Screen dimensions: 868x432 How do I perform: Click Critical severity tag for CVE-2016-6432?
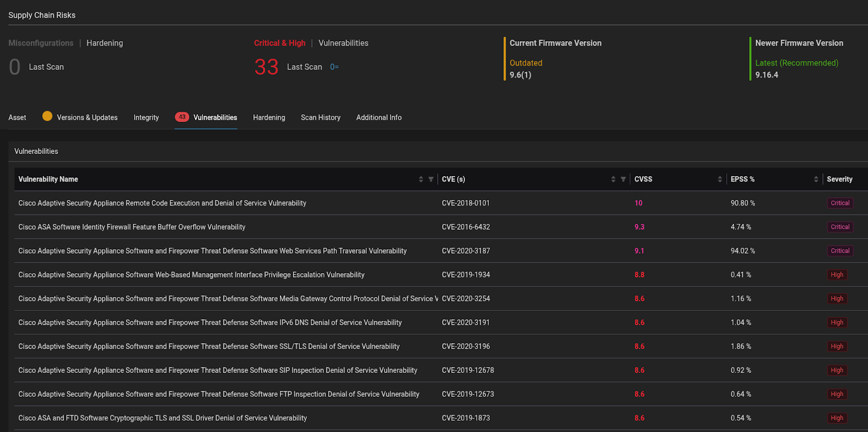click(840, 227)
